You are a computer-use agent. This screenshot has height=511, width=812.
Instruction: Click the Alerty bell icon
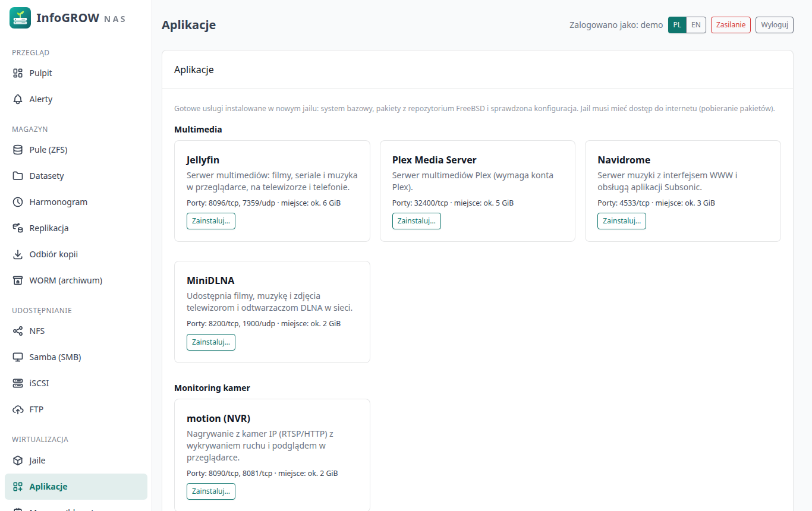(18, 99)
